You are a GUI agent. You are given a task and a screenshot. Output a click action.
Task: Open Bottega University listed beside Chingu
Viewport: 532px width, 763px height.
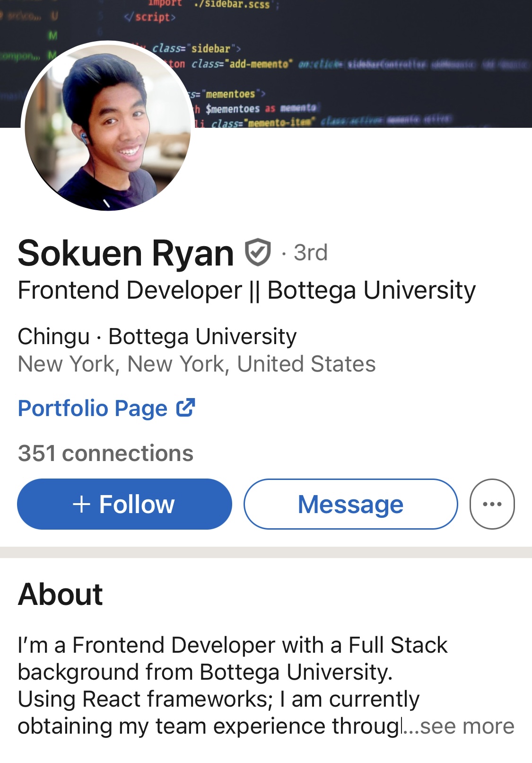pos(202,337)
